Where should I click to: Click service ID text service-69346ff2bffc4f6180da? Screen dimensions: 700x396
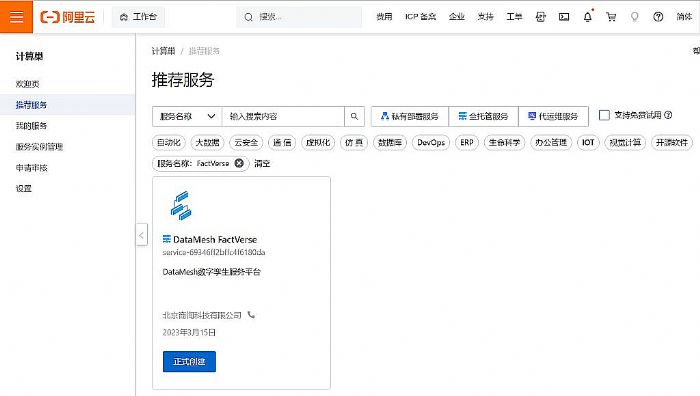coord(214,253)
